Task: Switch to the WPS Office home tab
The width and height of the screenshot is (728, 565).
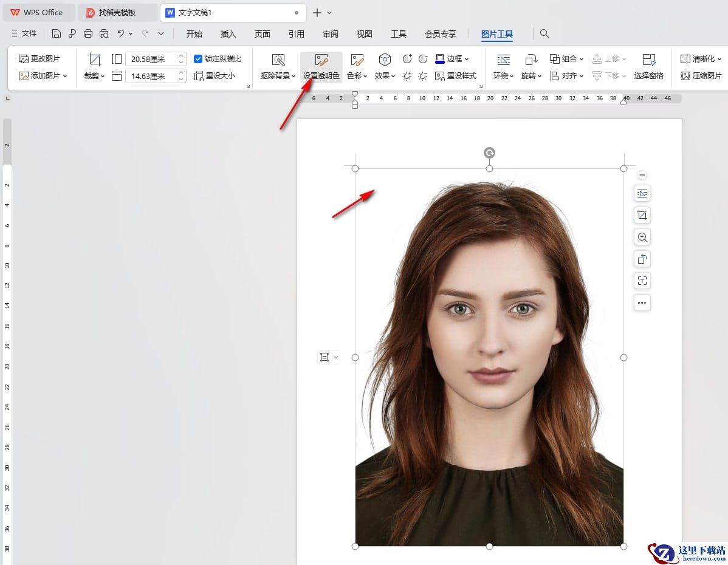Action: pyautogui.click(x=38, y=13)
